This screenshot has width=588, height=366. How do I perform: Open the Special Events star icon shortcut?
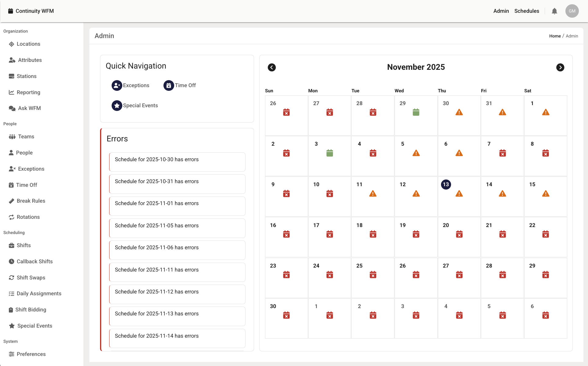coord(117,106)
